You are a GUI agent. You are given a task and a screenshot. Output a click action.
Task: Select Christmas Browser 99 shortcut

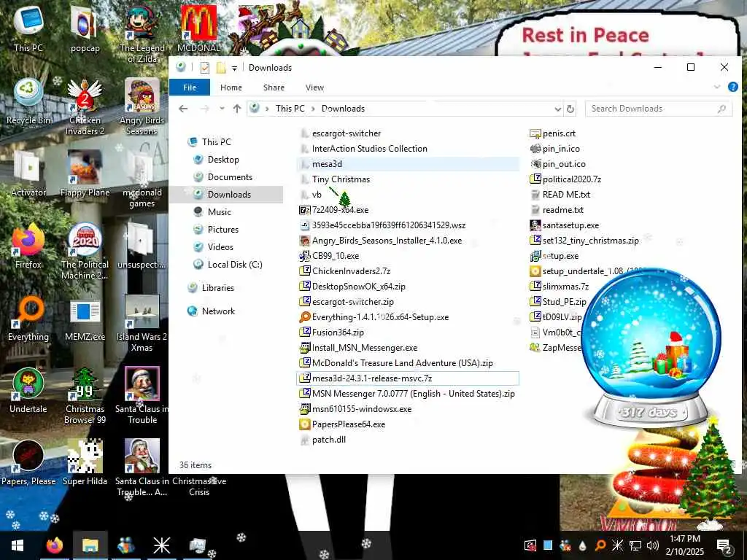[x=85, y=396]
